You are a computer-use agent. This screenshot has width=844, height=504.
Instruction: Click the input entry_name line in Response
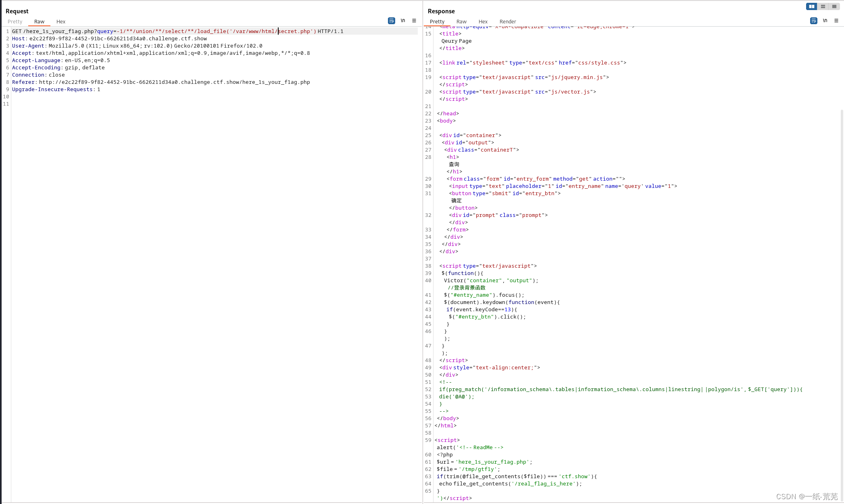click(563, 186)
